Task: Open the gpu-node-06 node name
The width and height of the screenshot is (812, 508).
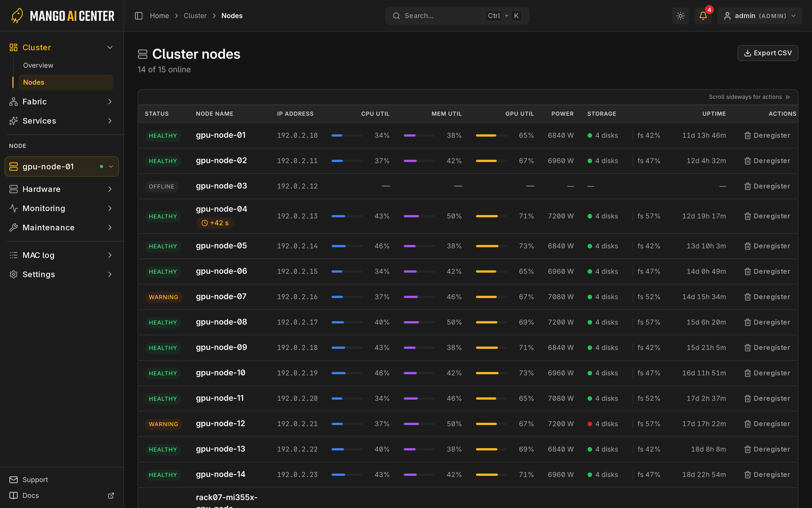Action: (221, 271)
